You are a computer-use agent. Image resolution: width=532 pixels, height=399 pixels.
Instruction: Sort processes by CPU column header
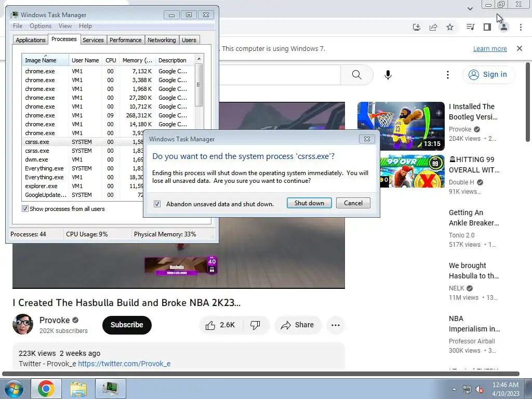click(111, 60)
